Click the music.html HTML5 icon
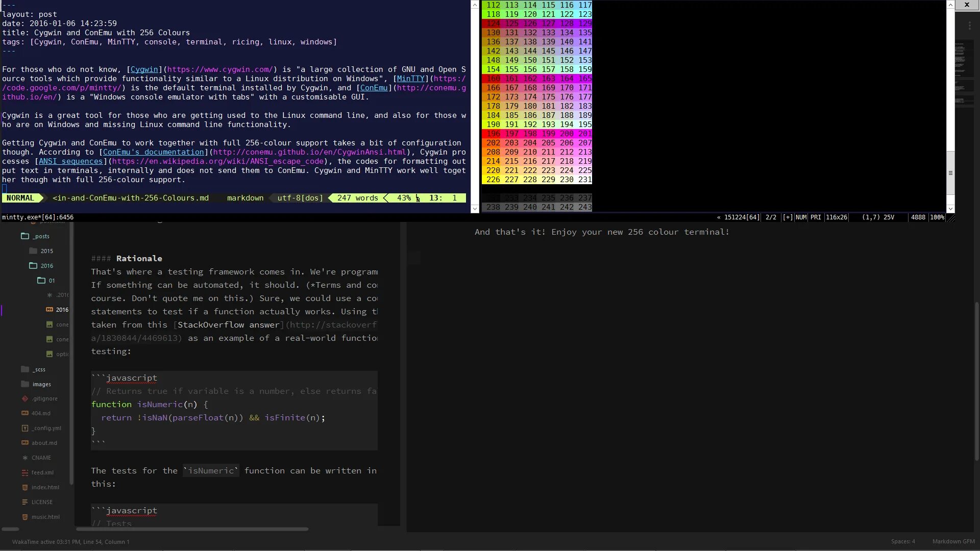Viewport: 980px width, 551px height. click(25, 517)
